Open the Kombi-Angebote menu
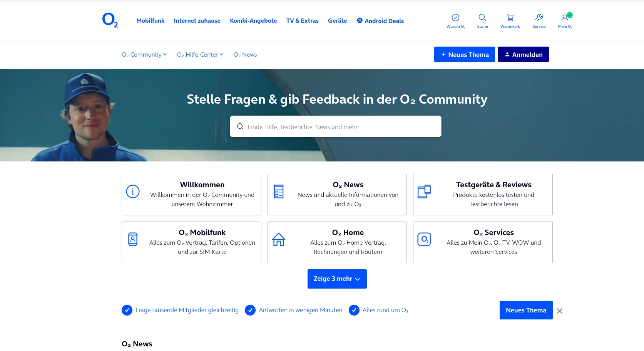 tap(253, 21)
